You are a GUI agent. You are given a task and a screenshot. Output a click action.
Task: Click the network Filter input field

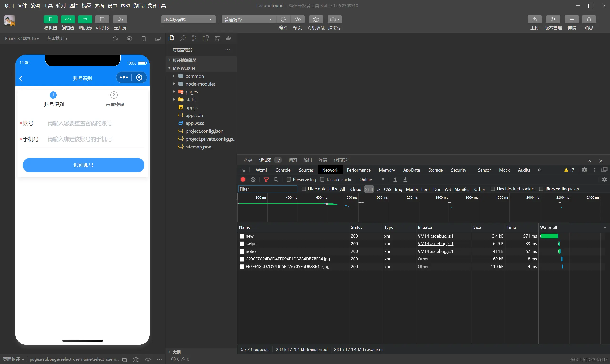point(267,189)
